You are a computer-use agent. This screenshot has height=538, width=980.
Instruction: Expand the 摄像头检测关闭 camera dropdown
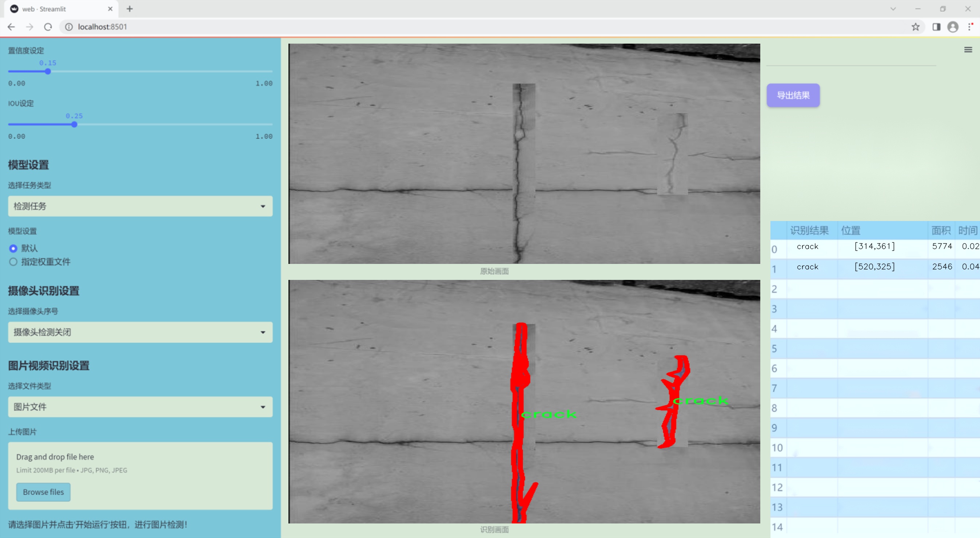click(x=140, y=332)
